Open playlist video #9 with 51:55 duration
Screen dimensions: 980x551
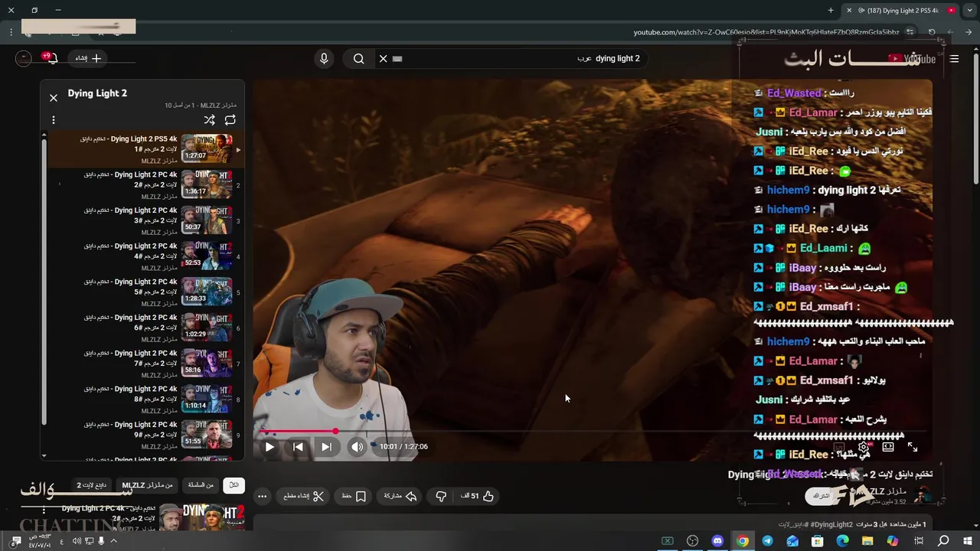pyautogui.click(x=145, y=435)
